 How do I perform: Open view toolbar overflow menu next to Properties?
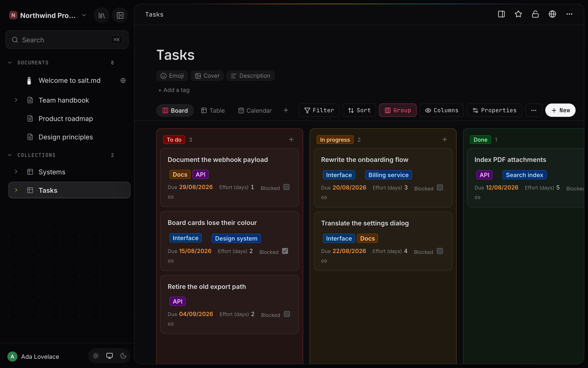(533, 110)
